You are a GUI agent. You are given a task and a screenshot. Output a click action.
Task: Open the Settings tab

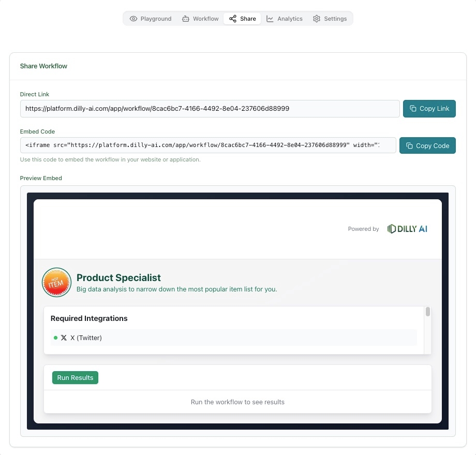330,19
